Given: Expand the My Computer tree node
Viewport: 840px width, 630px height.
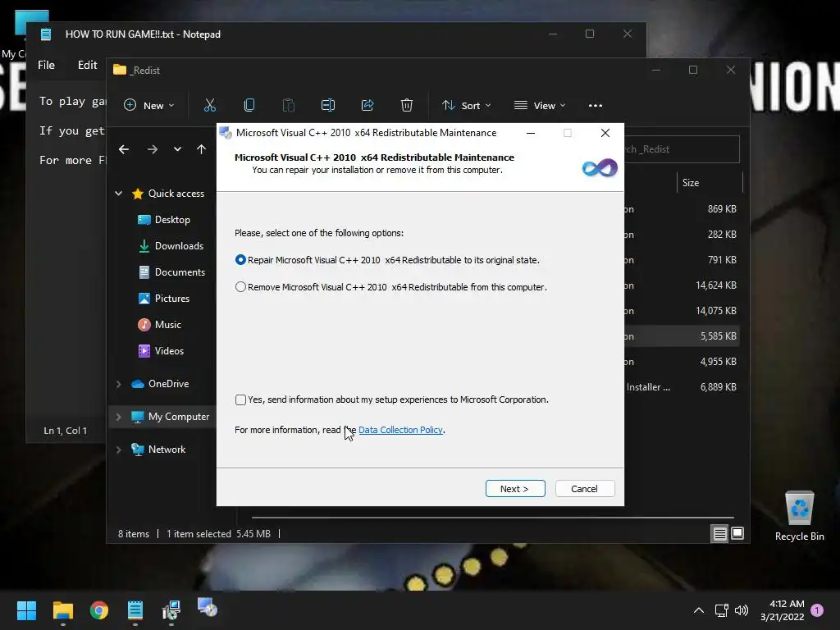Looking at the screenshot, I should 118,416.
